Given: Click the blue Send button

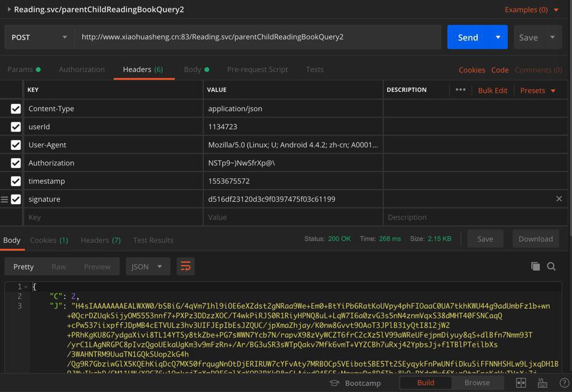Looking at the screenshot, I should pos(467,37).
